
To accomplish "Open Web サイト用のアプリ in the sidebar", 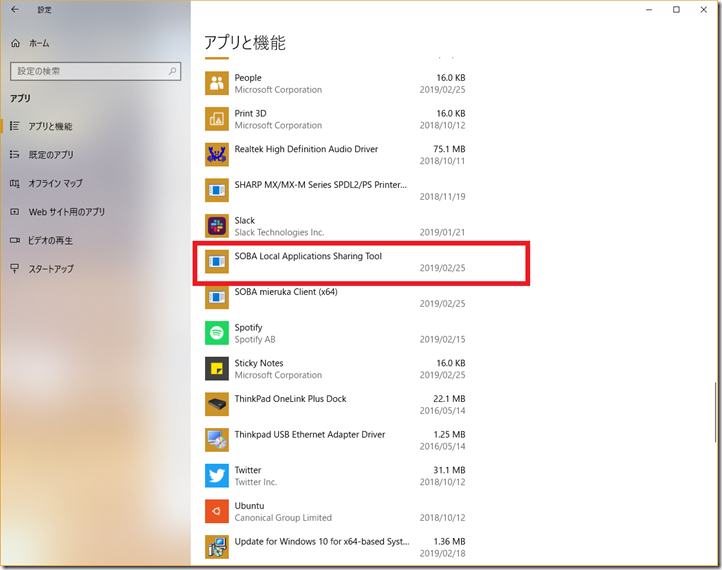I will click(66, 212).
